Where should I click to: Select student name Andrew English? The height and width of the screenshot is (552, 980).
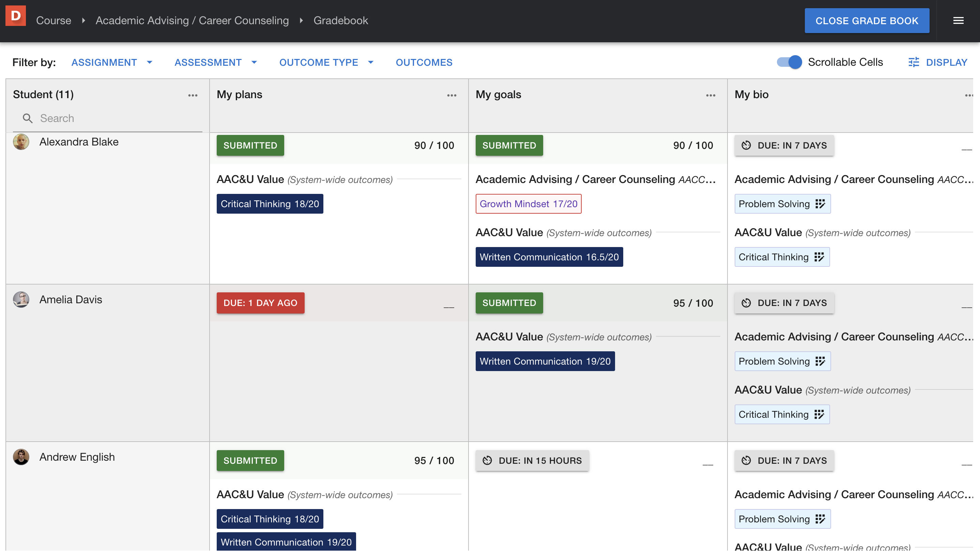tap(77, 457)
